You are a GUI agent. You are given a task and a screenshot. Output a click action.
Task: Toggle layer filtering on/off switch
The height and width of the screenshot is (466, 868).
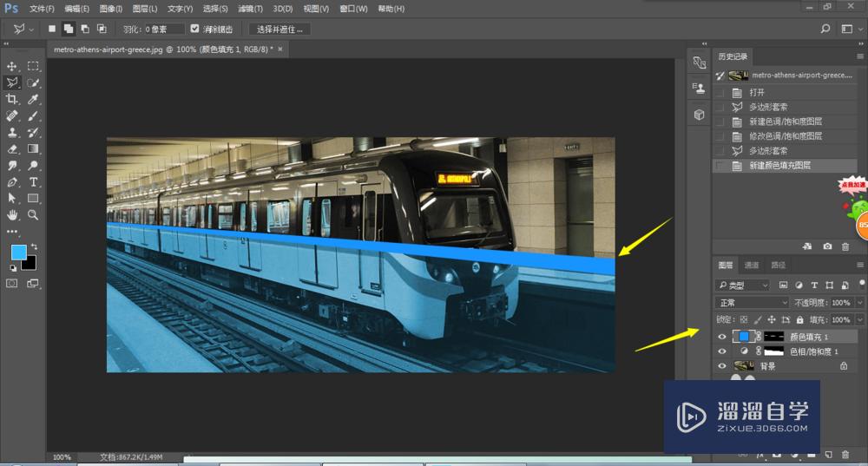(x=862, y=284)
